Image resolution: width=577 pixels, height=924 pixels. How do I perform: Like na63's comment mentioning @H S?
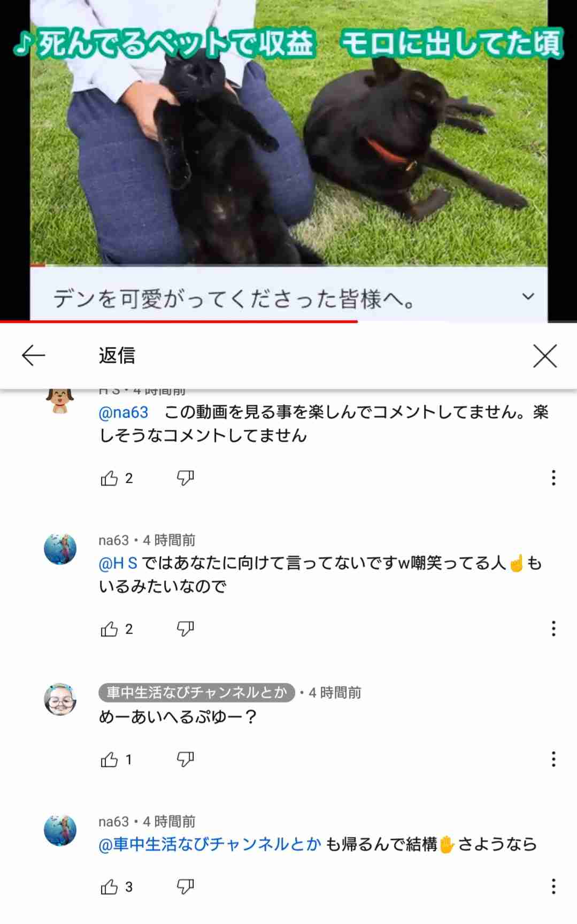(x=109, y=629)
